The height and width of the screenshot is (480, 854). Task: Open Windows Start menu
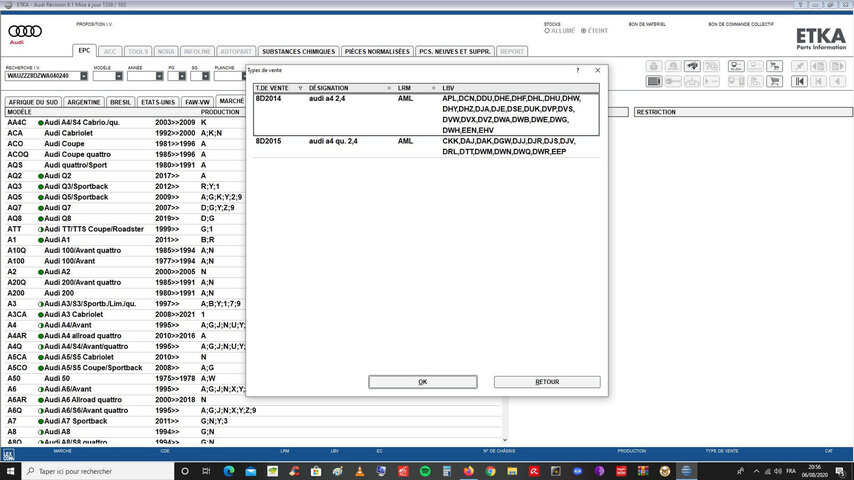[10, 471]
